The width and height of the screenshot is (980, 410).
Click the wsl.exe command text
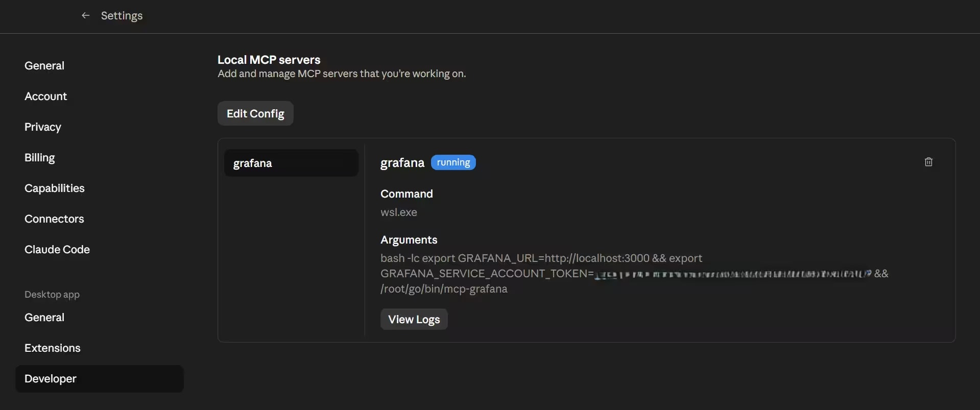pos(399,212)
